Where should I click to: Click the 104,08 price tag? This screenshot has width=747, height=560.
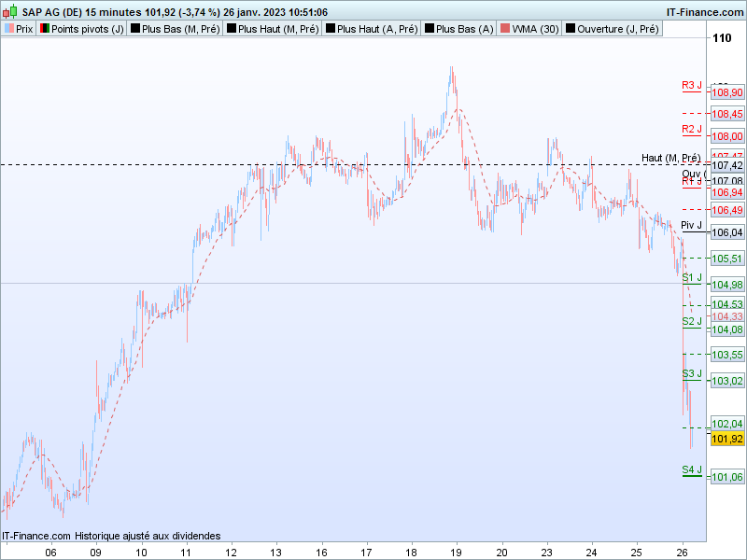pyautogui.click(x=727, y=329)
